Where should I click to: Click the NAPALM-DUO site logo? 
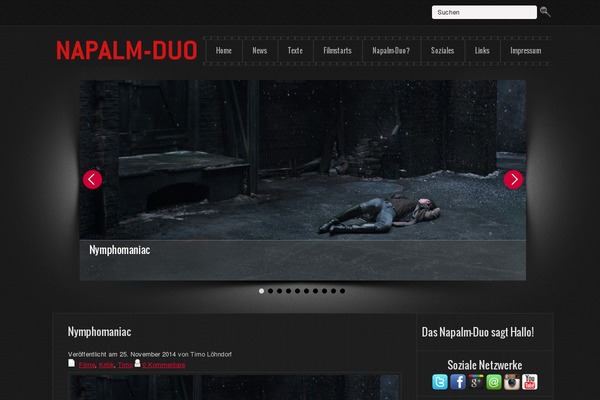[127, 51]
